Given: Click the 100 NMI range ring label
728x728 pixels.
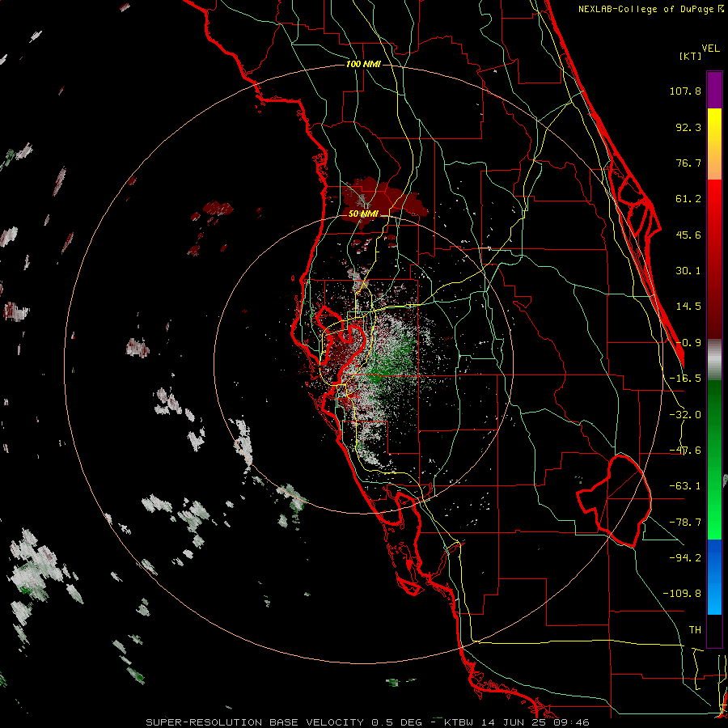Looking at the screenshot, I should (x=363, y=64).
